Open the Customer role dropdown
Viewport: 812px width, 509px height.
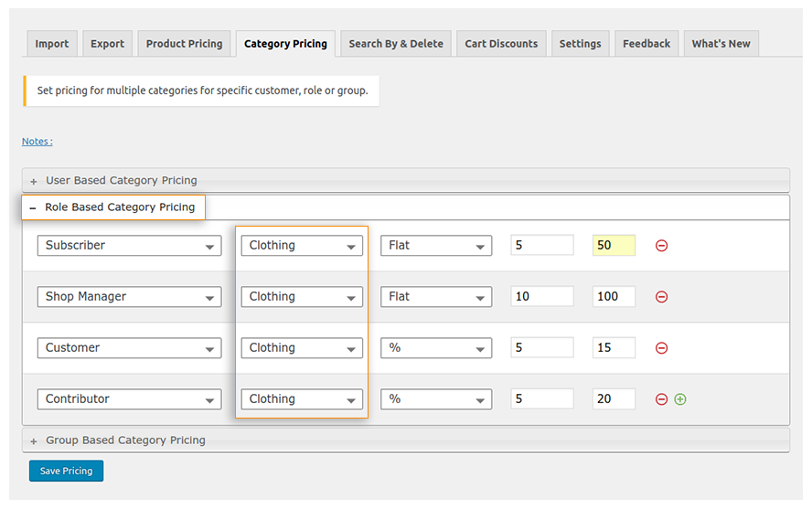(130, 348)
